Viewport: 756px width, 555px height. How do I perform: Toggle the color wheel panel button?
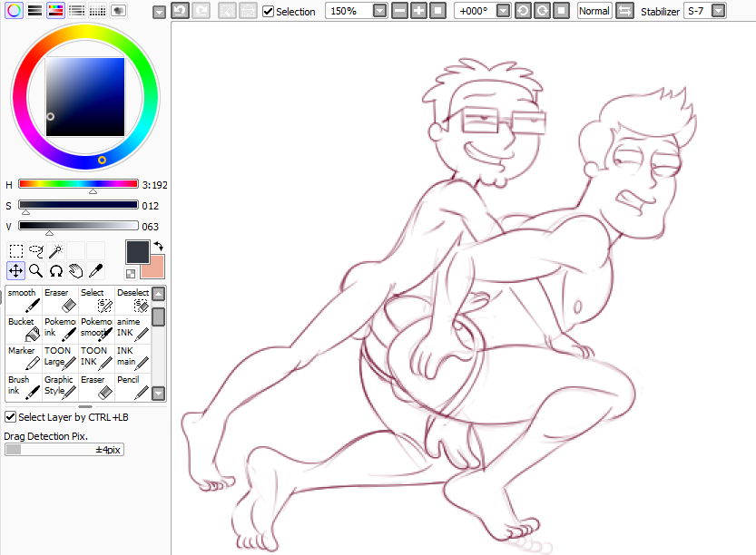click(15, 11)
